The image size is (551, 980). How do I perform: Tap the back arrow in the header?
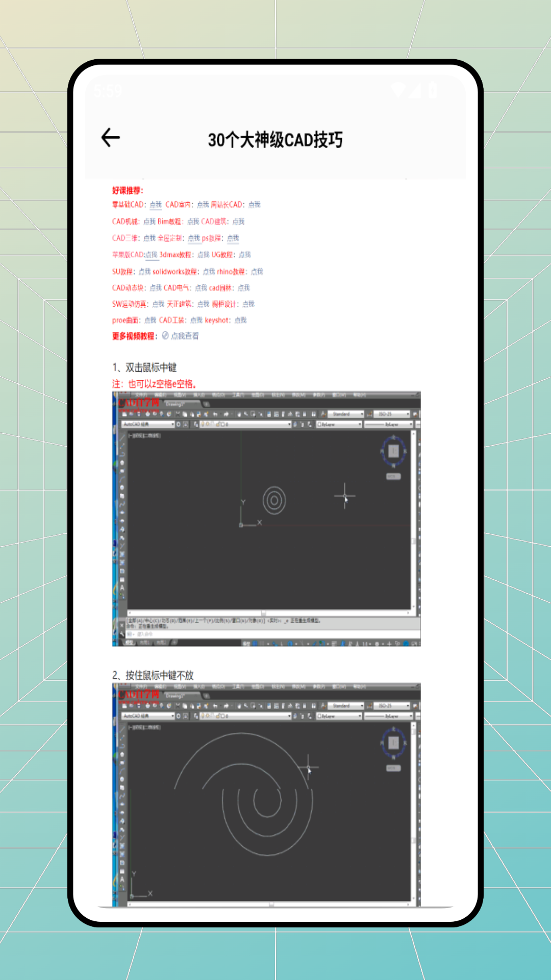click(x=111, y=138)
